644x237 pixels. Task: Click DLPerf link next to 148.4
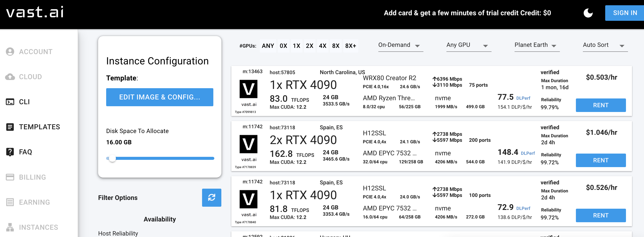click(528, 153)
